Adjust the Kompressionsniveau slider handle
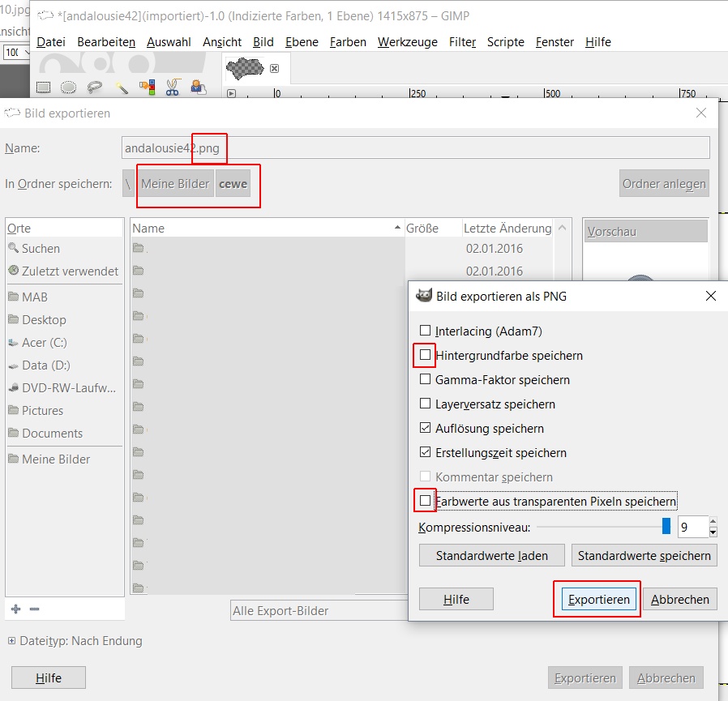 (666, 527)
